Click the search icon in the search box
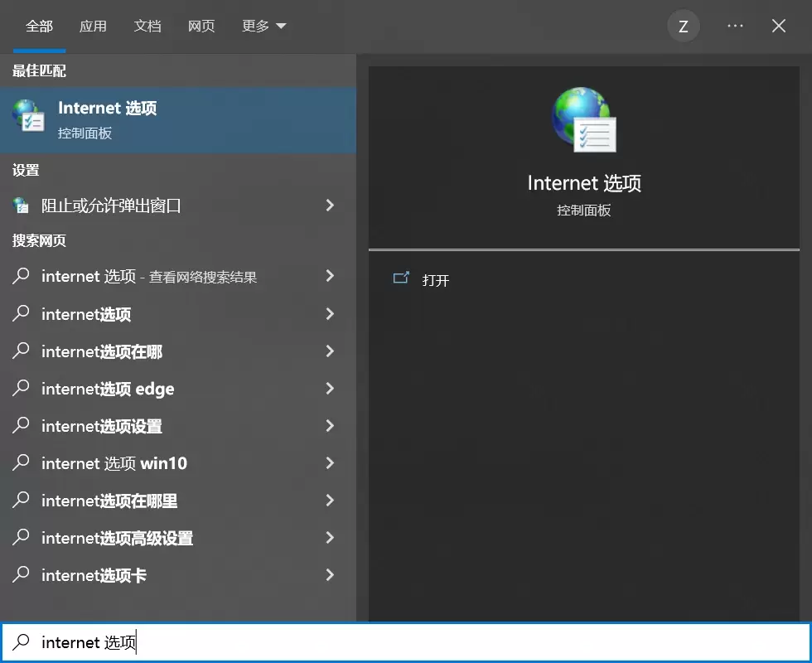The height and width of the screenshot is (663, 812). pos(20,641)
